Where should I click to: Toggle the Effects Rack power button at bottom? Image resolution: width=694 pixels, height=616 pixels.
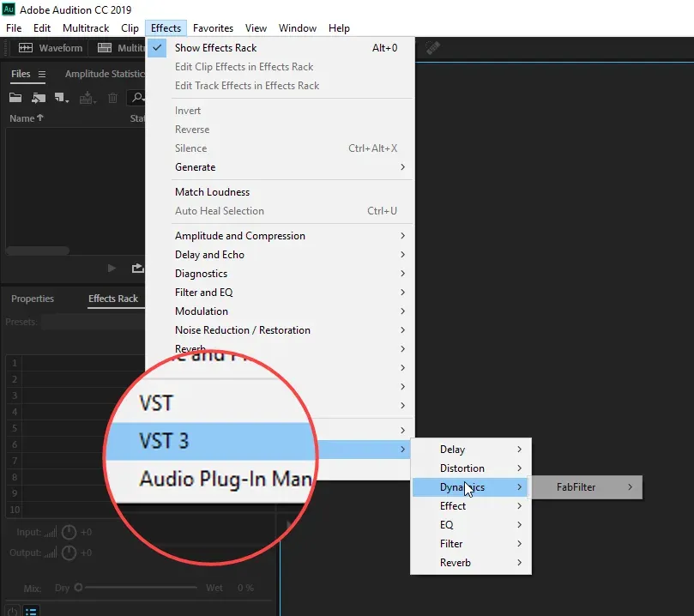pyautogui.click(x=12, y=612)
